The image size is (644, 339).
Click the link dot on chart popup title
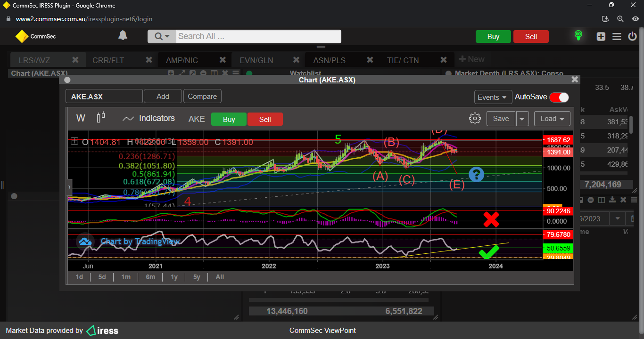(x=66, y=80)
